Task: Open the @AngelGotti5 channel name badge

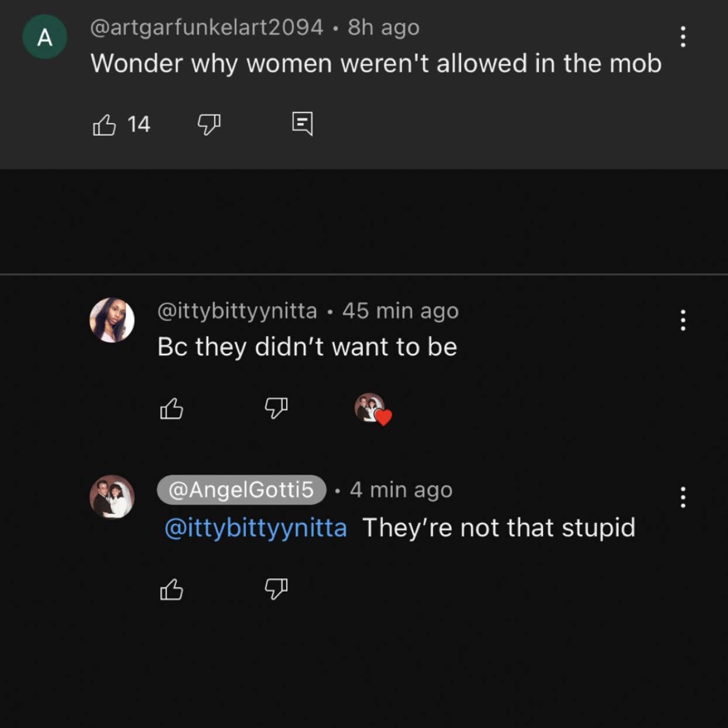Action: click(x=241, y=490)
